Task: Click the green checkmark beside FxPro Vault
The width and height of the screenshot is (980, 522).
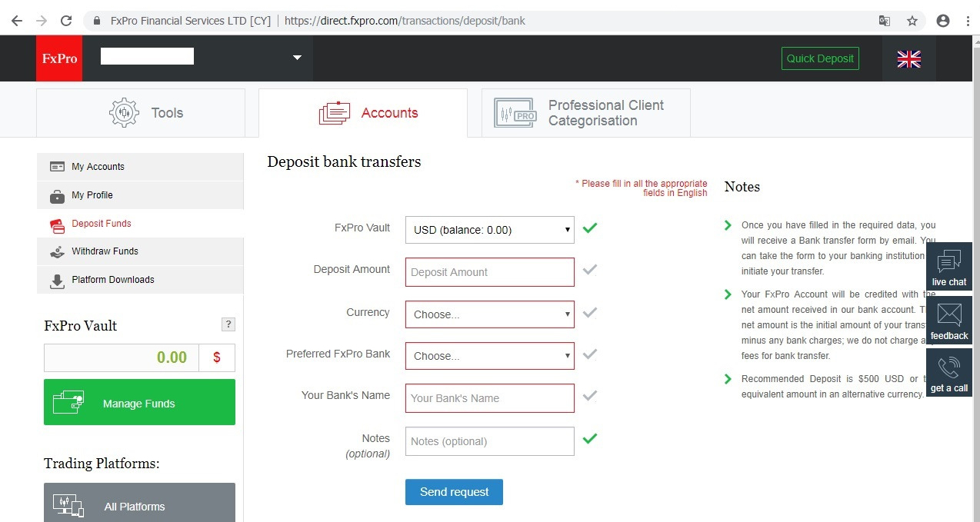Action: (590, 228)
